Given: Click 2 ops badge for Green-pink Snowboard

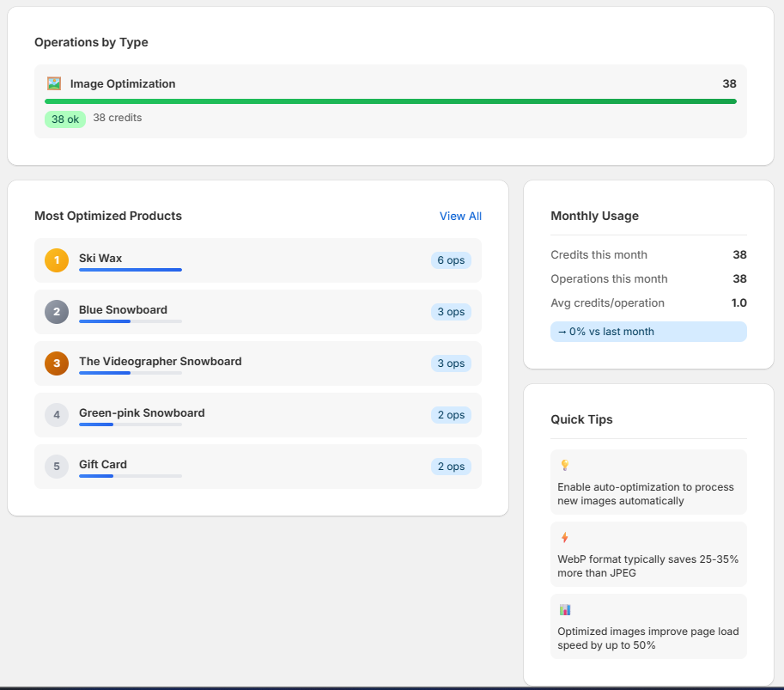Looking at the screenshot, I should 451,415.
